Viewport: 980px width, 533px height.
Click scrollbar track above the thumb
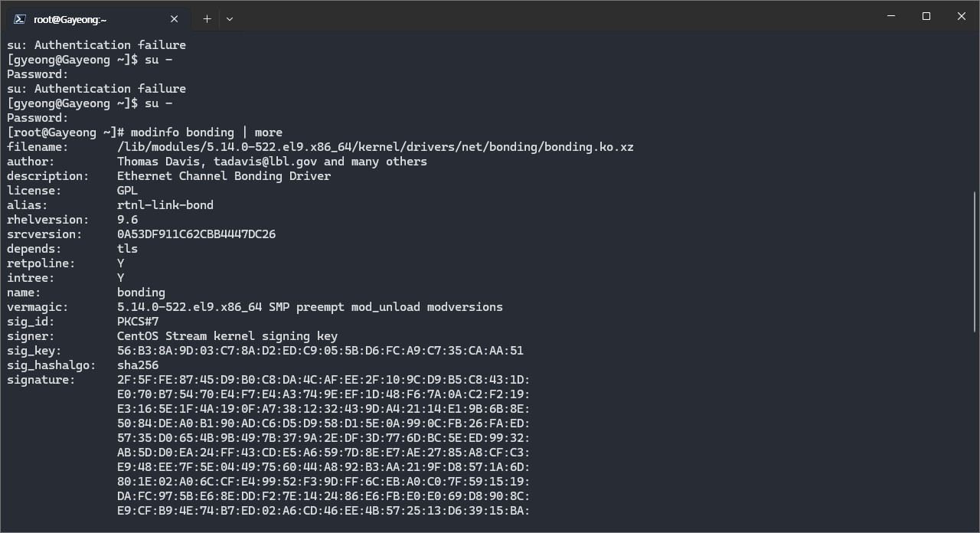click(x=975, y=115)
